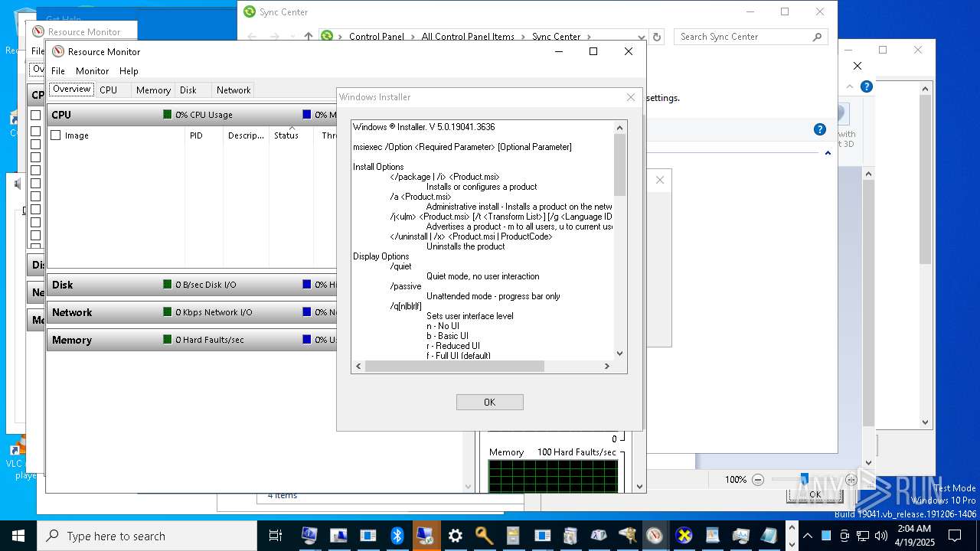Switch to the Network tab

click(234, 90)
